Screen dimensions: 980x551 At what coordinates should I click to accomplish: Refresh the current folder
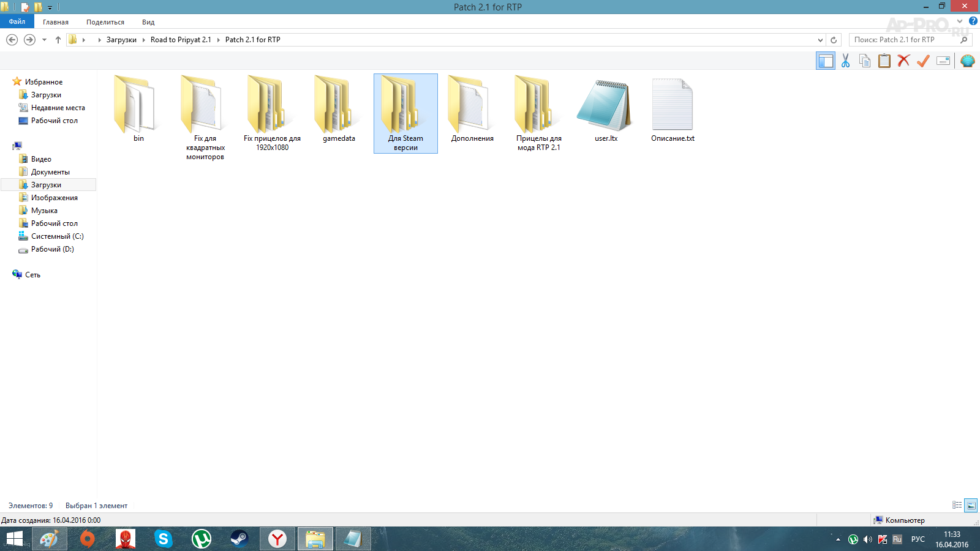(834, 40)
